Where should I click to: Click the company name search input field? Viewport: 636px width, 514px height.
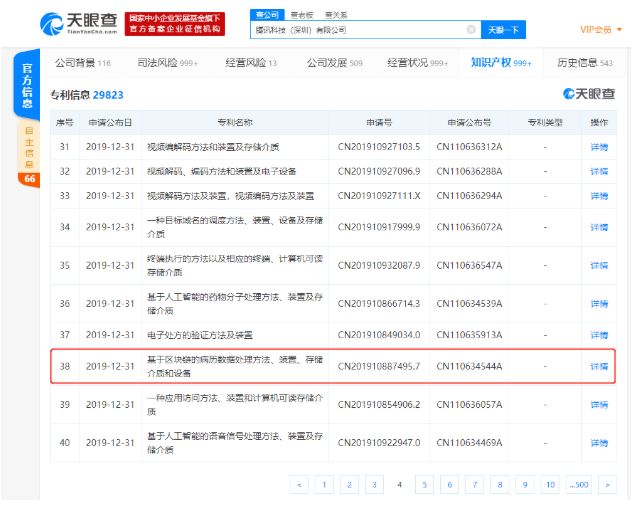click(x=359, y=30)
